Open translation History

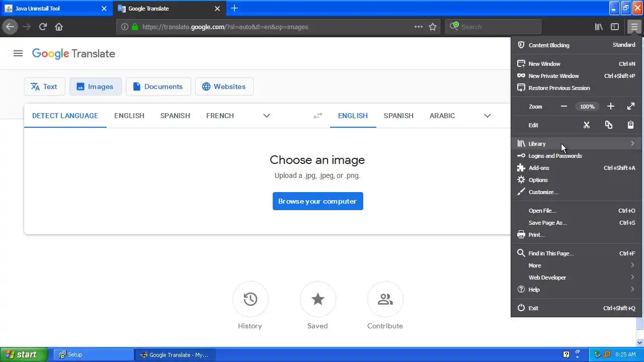pyautogui.click(x=250, y=299)
